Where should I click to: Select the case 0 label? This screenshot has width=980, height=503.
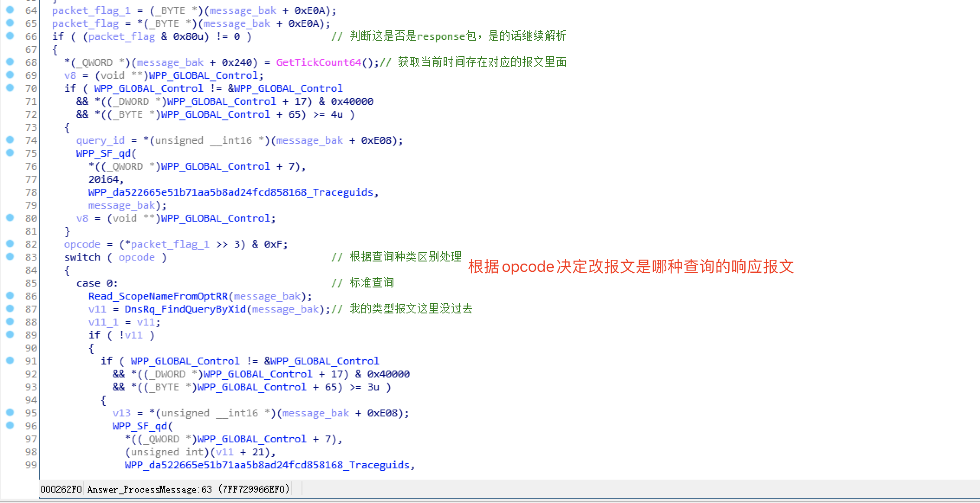tap(97, 283)
